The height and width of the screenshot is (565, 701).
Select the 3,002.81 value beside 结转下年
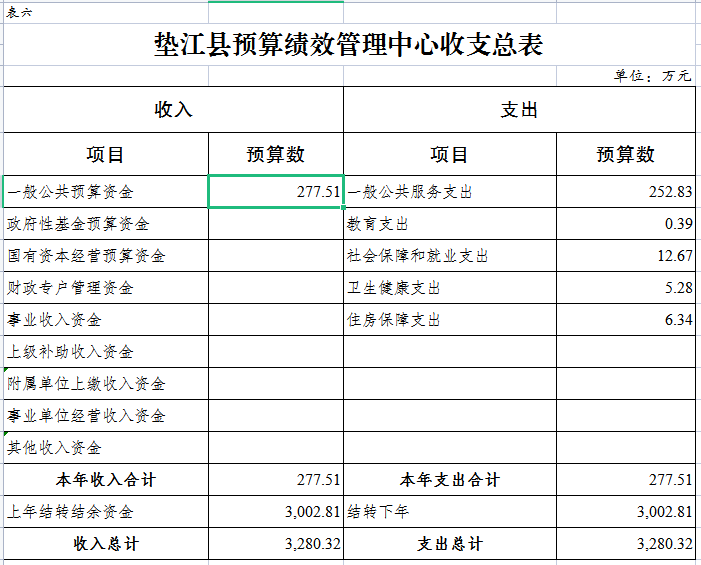pos(626,511)
